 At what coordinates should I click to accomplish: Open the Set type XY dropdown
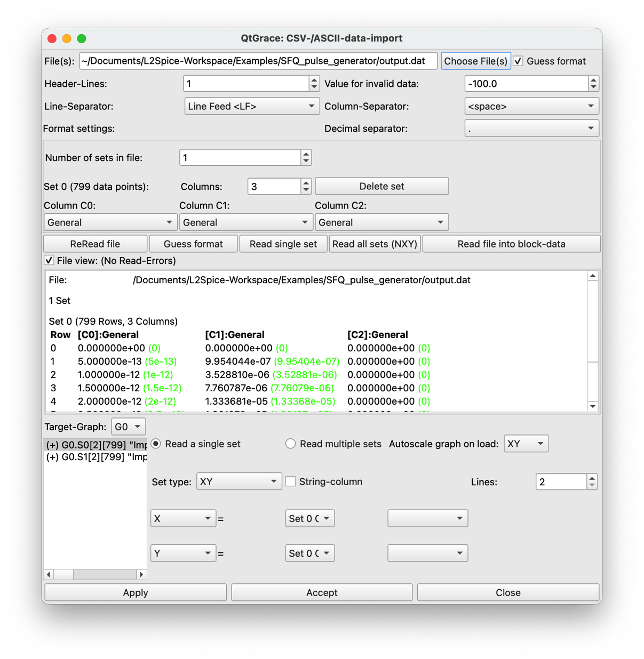coord(238,481)
